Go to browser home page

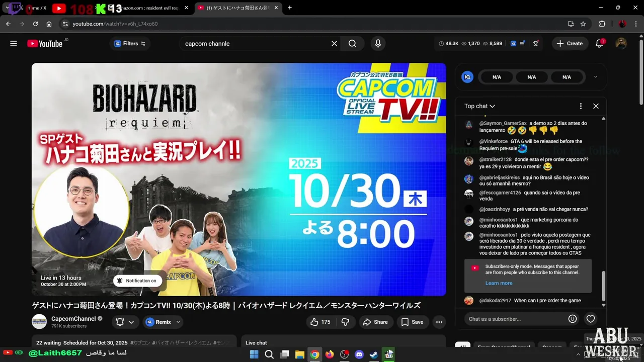pos(49,24)
